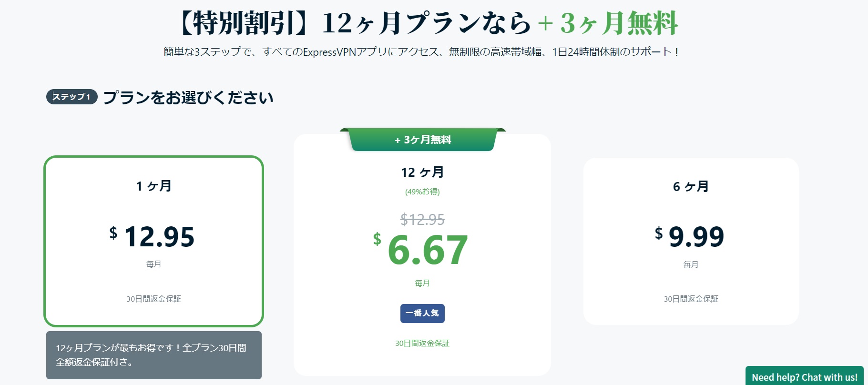Image resolution: width=868 pixels, height=385 pixels.
Task: Click the $9.99 price in 6ヶ月 plan
Action: coord(689,236)
